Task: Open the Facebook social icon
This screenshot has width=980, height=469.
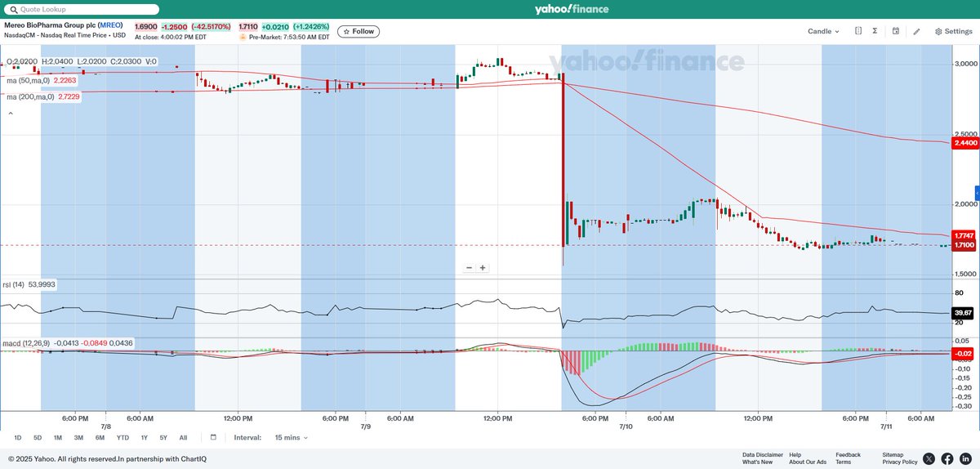Action: [947, 458]
